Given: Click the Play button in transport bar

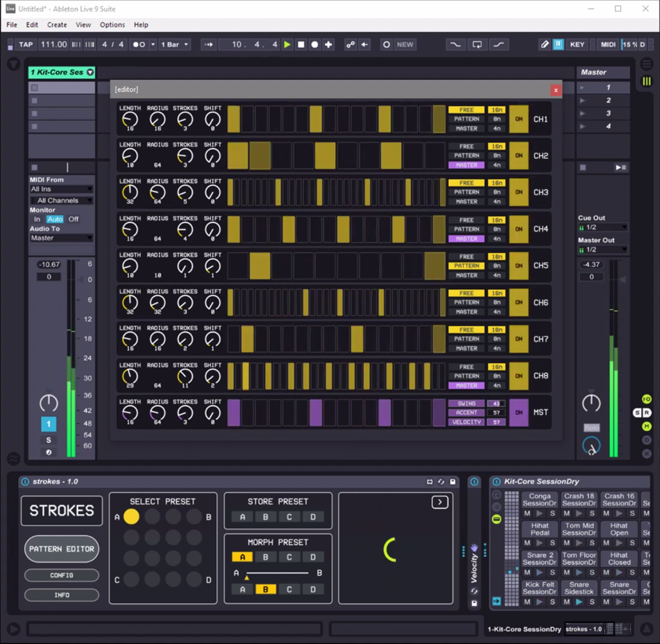Looking at the screenshot, I should click(x=287, y=44).
